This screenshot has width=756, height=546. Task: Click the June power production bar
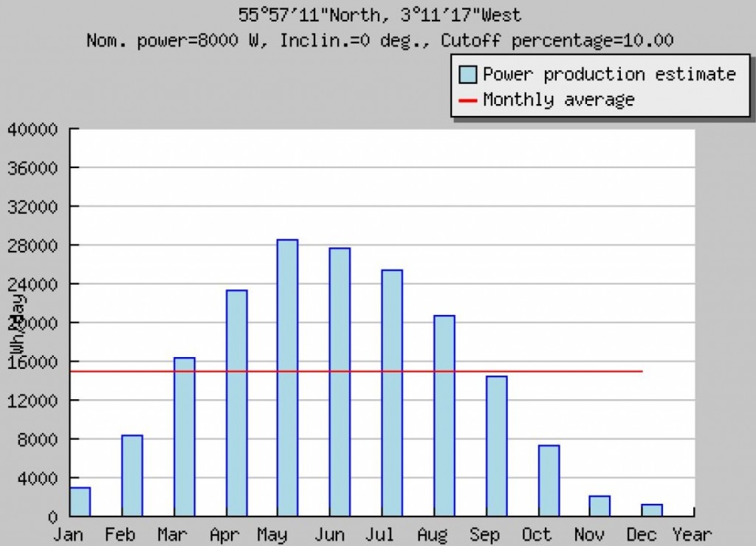[x=340, y=382]
